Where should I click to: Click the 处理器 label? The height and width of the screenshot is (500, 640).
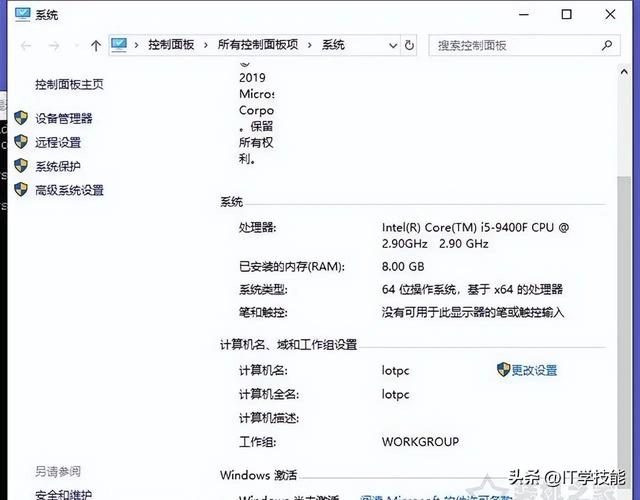(x=258, y=227)
